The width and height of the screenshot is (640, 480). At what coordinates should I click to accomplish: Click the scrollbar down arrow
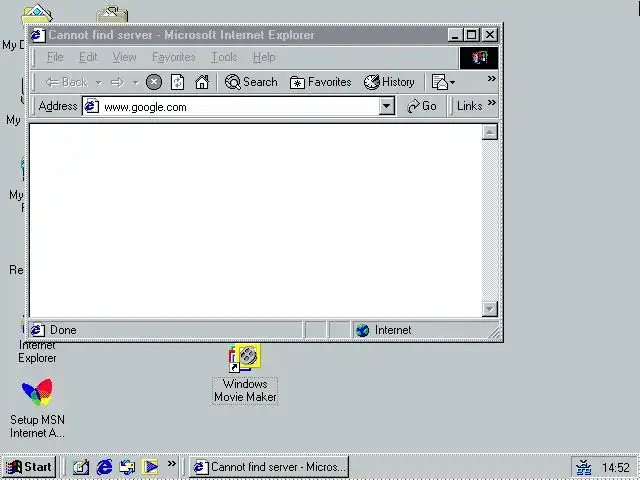[x=490, y=309]
